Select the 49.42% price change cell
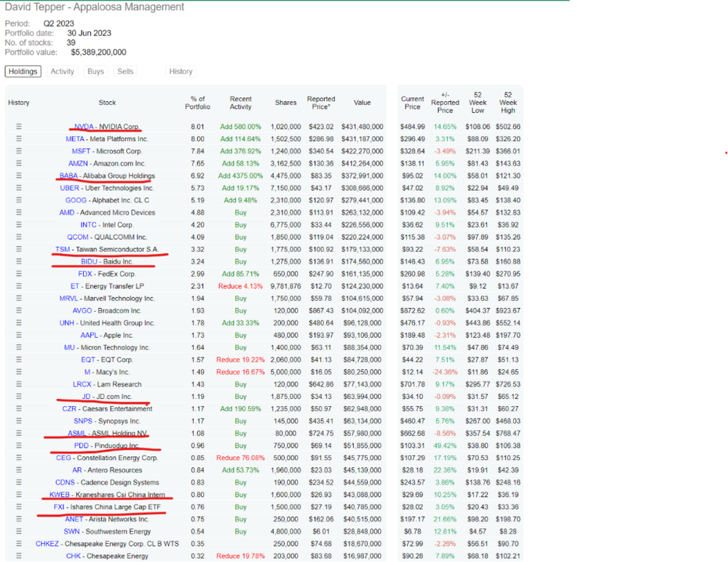Screen dimensions: 728x562 pos(445,446)
